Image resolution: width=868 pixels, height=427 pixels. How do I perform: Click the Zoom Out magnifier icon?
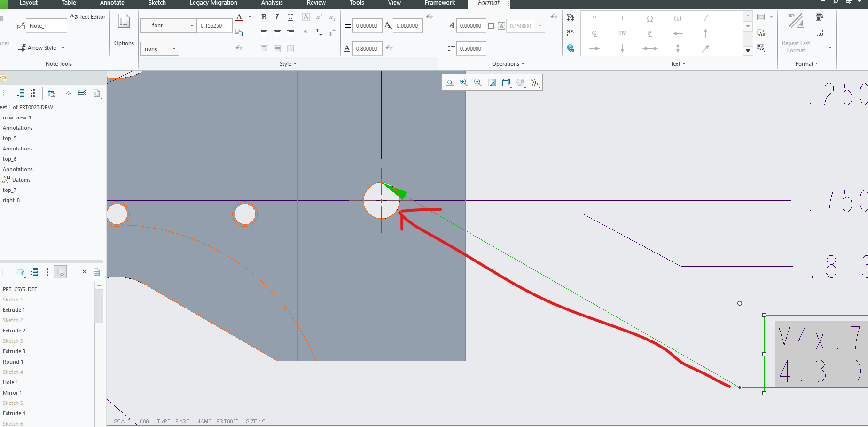coord(478,83)
